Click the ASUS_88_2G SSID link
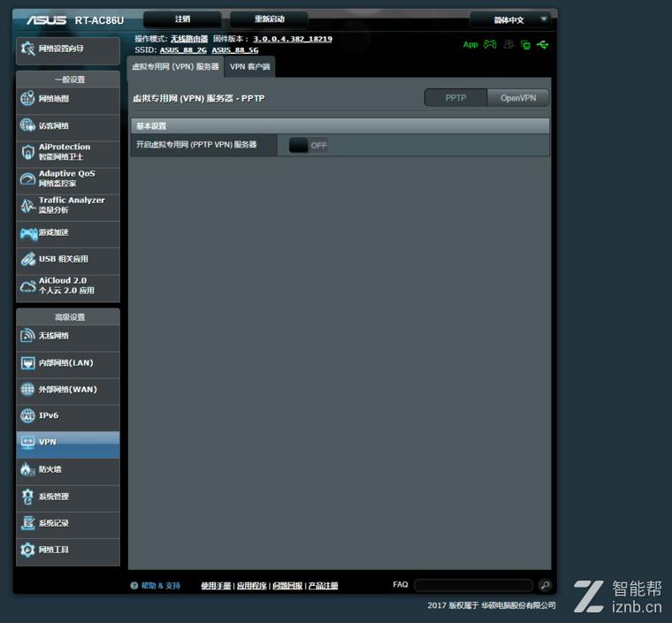672x623 pixels. [183, 50]
